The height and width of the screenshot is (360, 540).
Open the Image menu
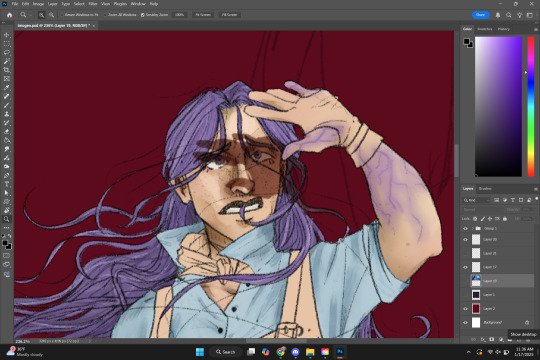38,4
